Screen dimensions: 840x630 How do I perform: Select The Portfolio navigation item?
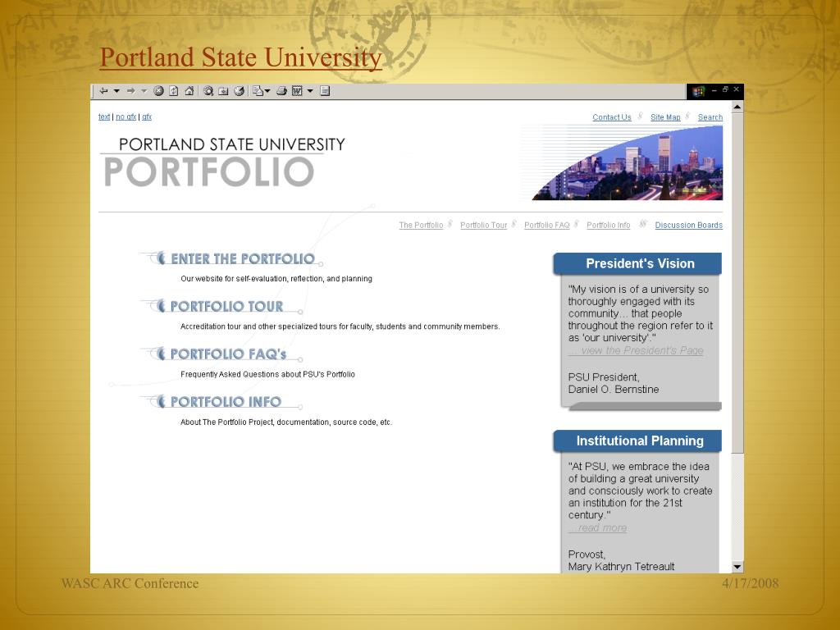[421, 225]
